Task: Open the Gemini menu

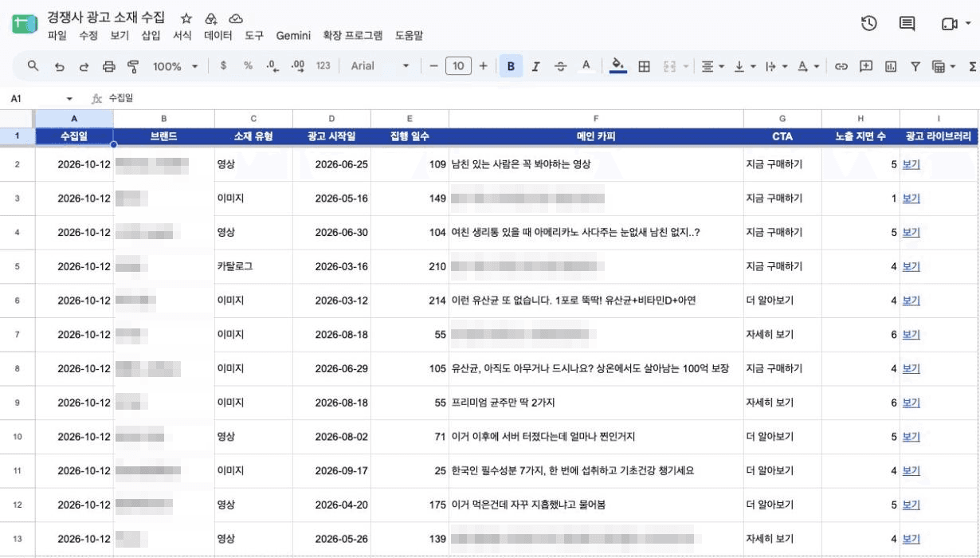Action: click(x=294, y=36)
